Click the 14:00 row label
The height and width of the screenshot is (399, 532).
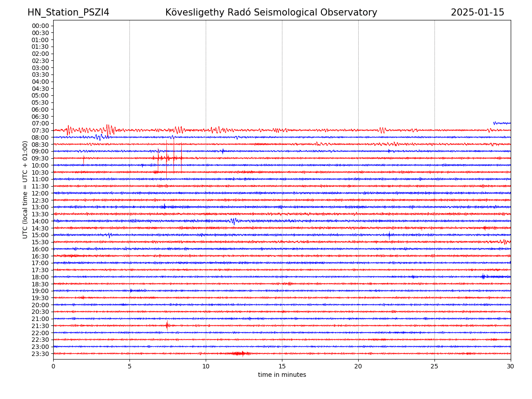pos(40,221)
